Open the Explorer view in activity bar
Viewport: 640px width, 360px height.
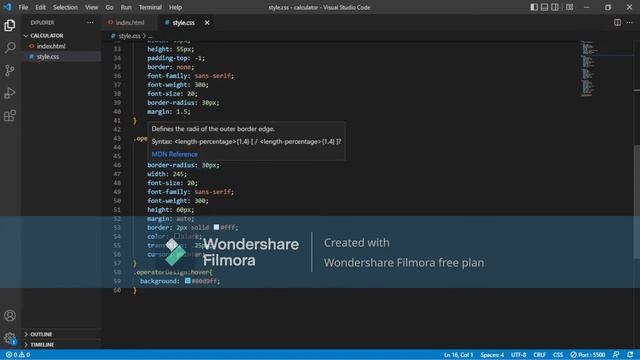tap(10, 25)
